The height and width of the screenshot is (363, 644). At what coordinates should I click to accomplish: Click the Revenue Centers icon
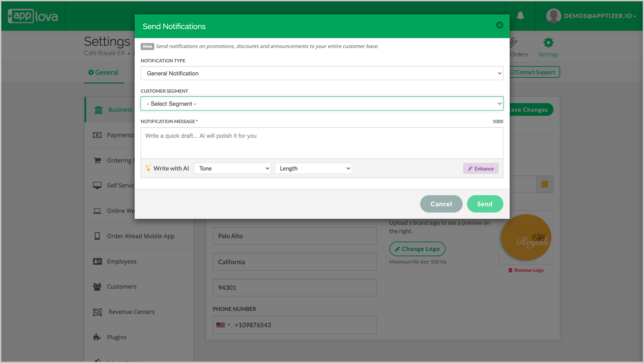97,312
